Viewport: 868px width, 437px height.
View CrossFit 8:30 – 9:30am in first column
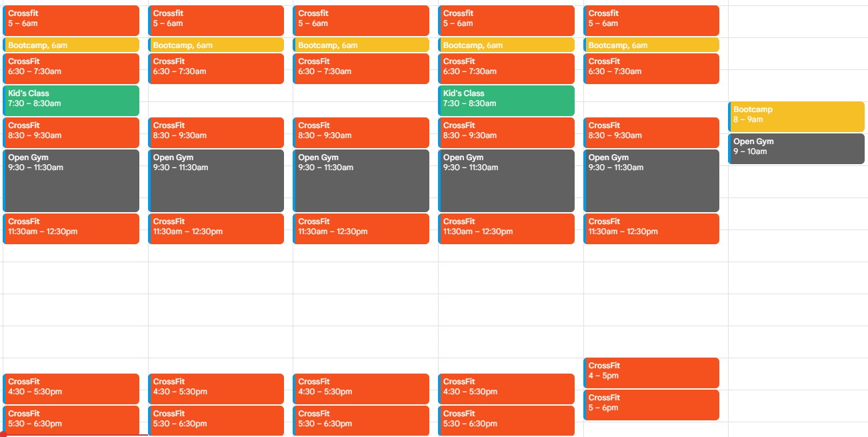coord(71,133)
